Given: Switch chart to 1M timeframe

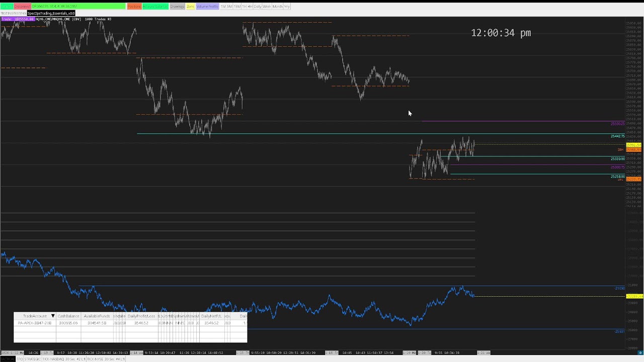Looking at the screenshot, I should pos(223,7).
